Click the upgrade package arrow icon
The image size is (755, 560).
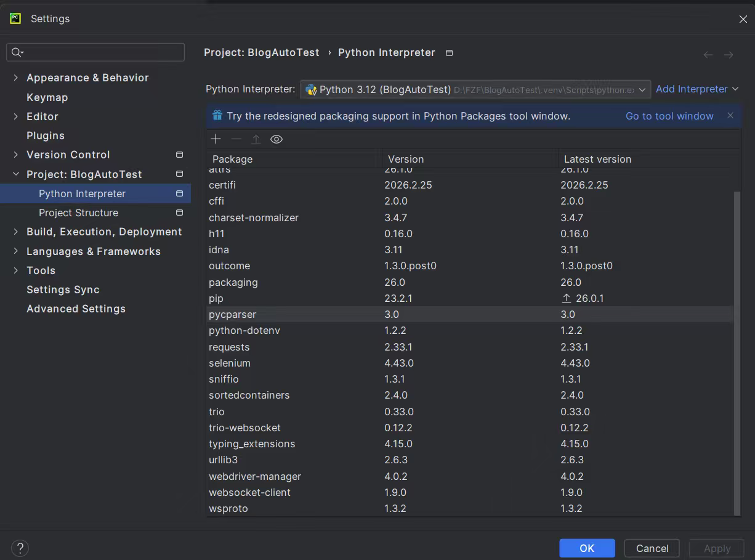point(256,139)
